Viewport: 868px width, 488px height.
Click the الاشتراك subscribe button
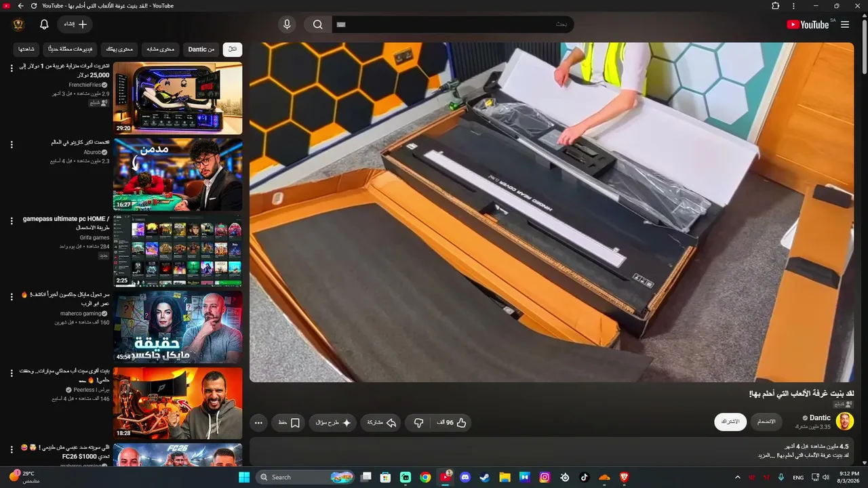tap(730, 422)
